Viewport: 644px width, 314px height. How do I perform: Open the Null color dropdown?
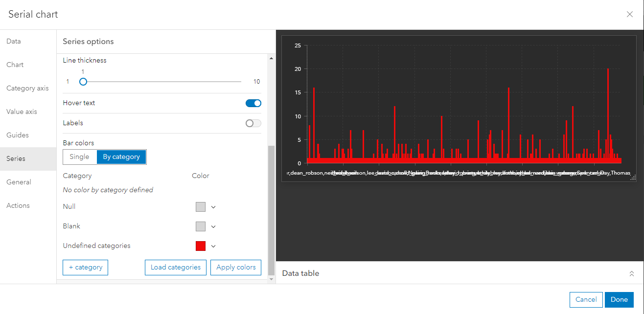pyautogui.click(x=214, y=207)
